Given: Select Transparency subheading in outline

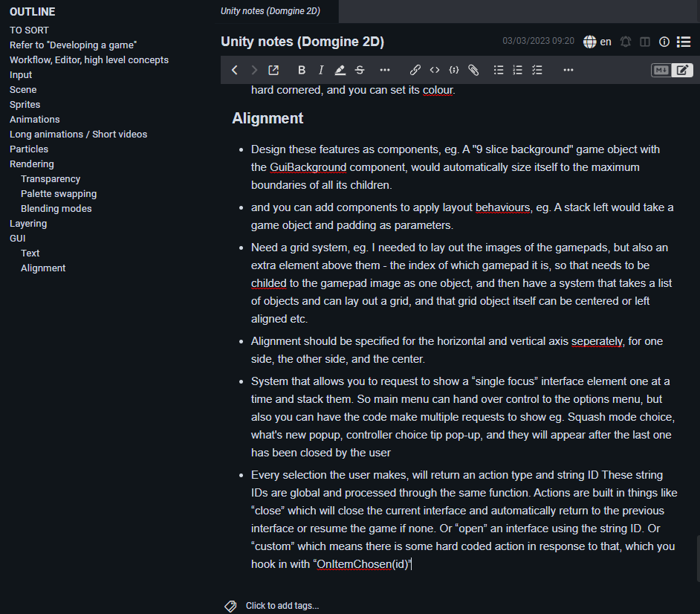Looking at the screenshot, I should click(x=51, y=178).
